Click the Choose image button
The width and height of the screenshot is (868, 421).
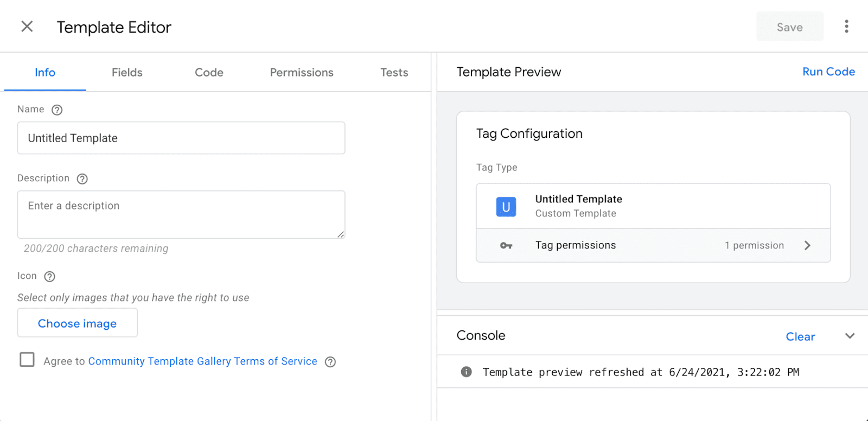77,323
